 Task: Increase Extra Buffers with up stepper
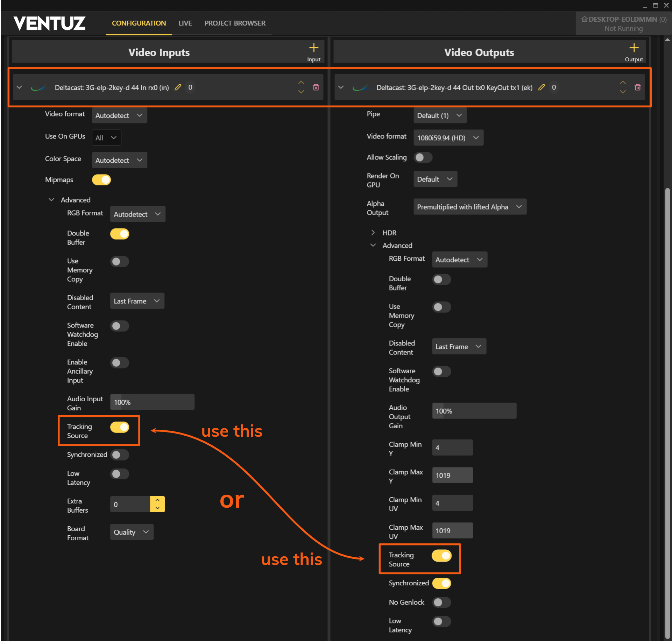157,500
